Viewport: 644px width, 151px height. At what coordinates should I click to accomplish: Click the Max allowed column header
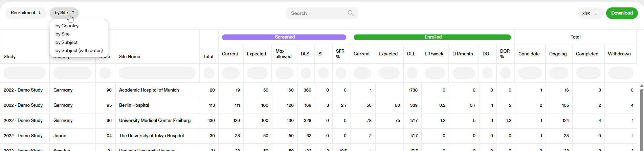[x=283, y=54]
